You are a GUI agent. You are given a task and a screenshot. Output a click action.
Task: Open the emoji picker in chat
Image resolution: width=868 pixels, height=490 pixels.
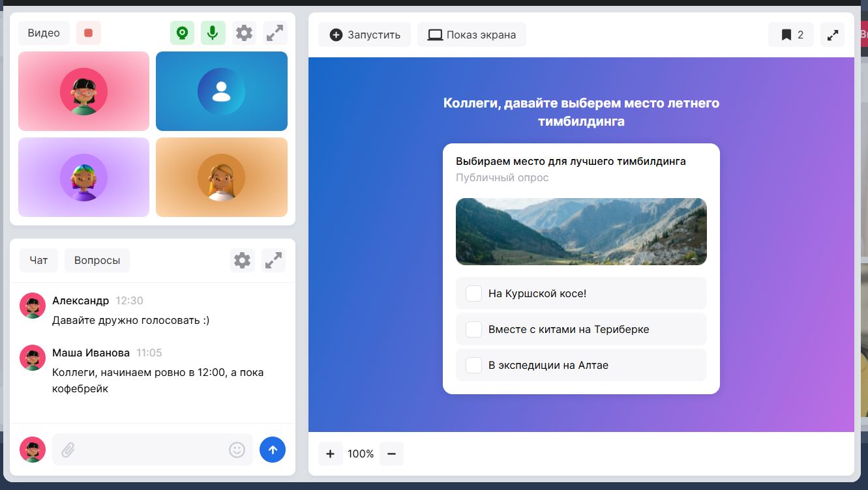[236, 449]
